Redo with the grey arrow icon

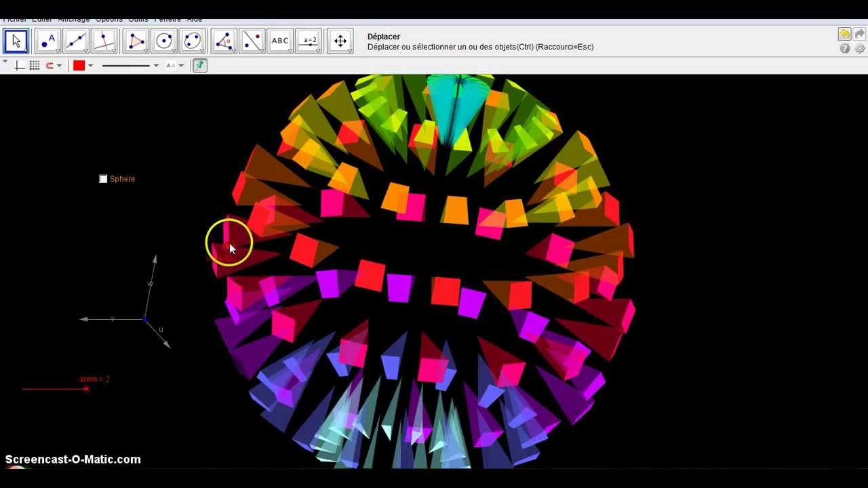click(859, 35)
